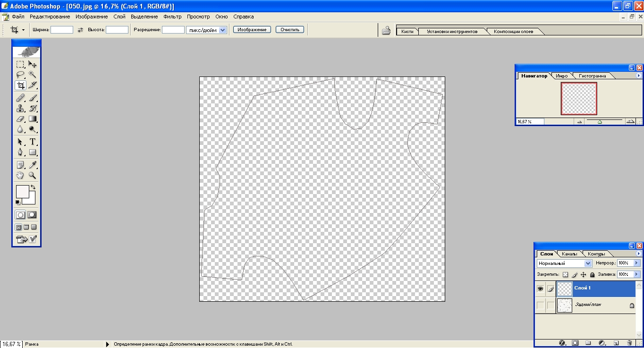Select the Rectangle shape tool
Viewport: 644px width, 348px height.
pyautogui.click(x=33, y=152)
